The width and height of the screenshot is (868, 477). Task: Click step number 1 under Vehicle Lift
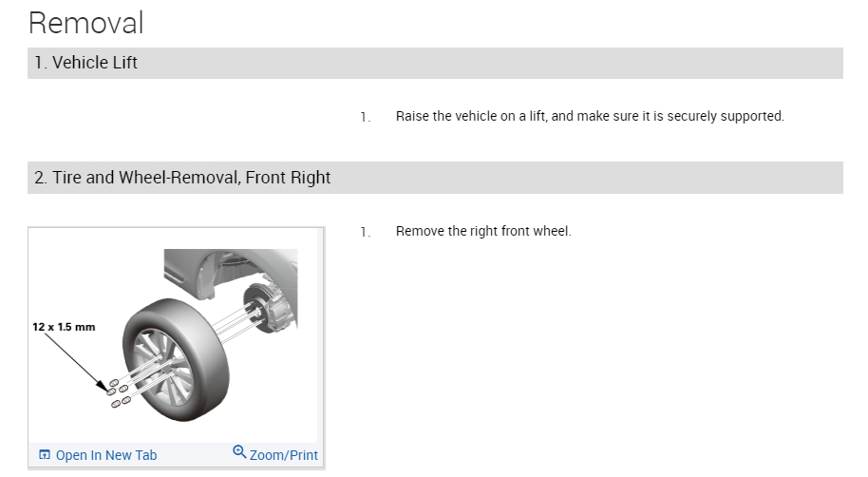click(364, 118)
